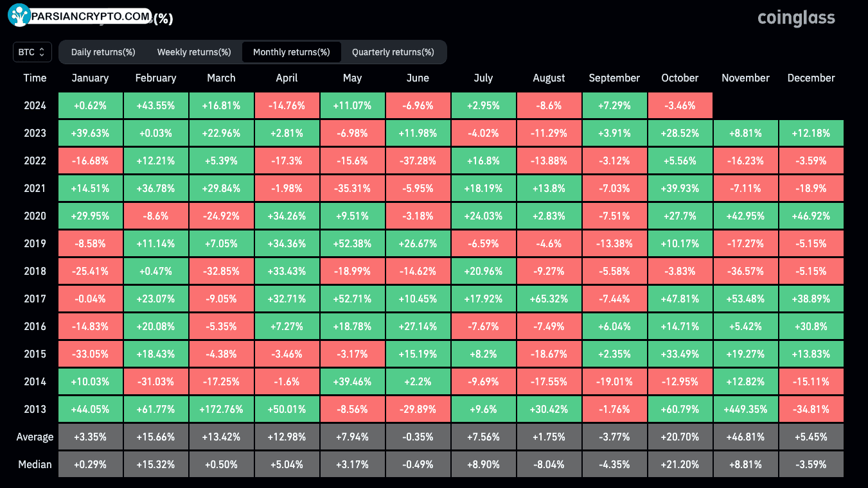Select the 2024 February +43.55% cell

155,105
